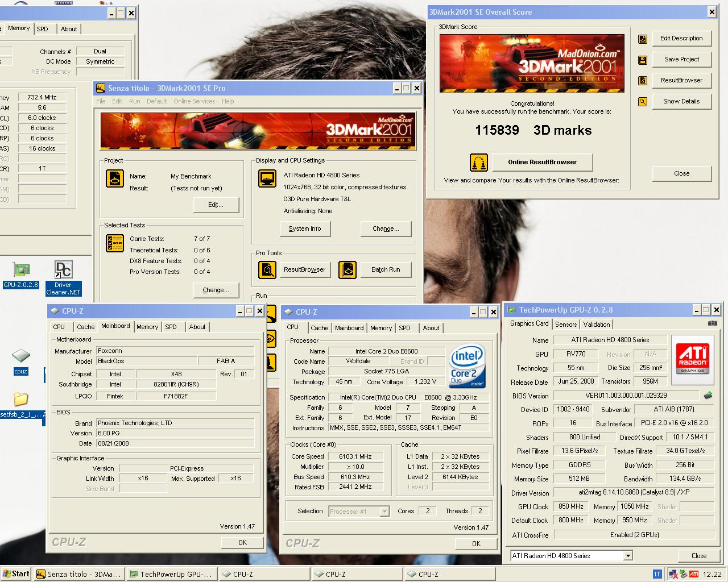Switch to the Cache tab in the CPU-Z processor window

point(320,328)
